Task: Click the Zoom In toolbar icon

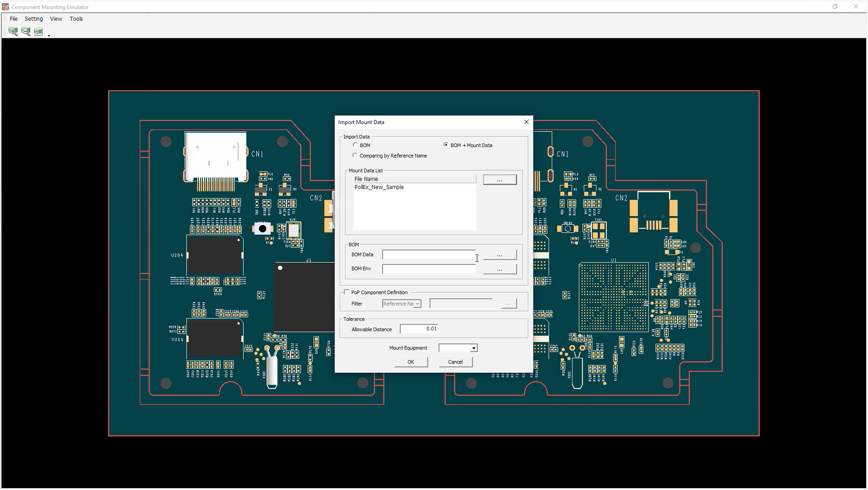Action: click(x=13, y=32)
